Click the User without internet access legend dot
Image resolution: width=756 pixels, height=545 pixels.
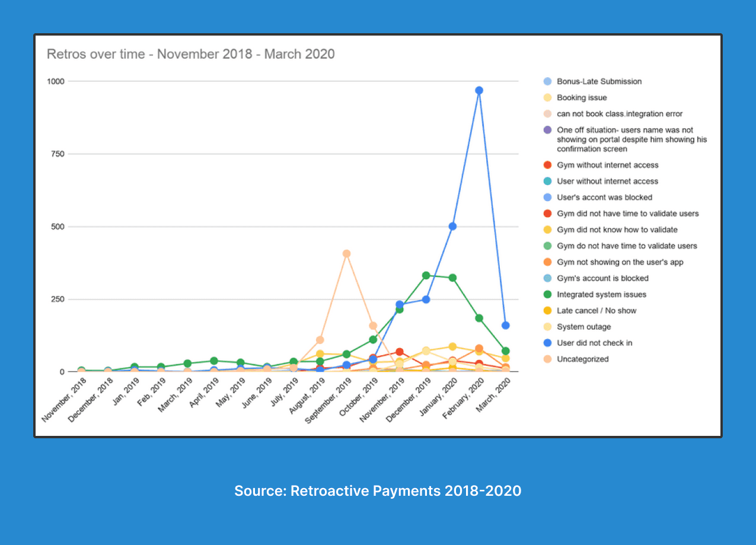pyautogui.click(x=547, y=181)
